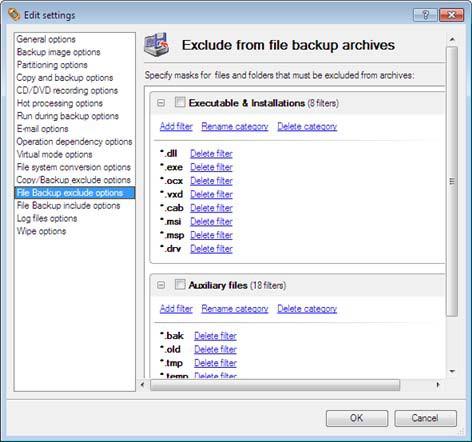
Task: Click the file backup archive header icon
Action: coord(157,45)
